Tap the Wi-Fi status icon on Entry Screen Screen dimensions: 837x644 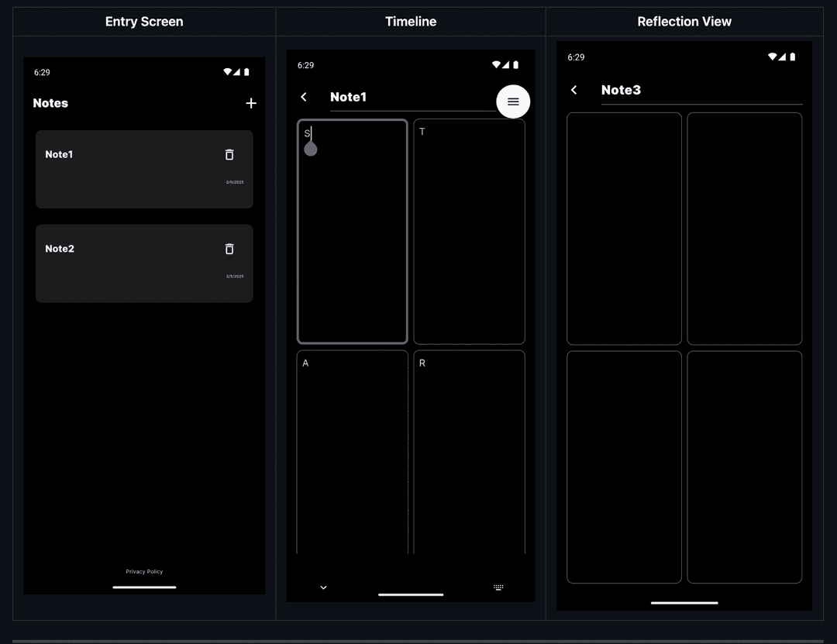pyautogui.click(x=227, y=71)
